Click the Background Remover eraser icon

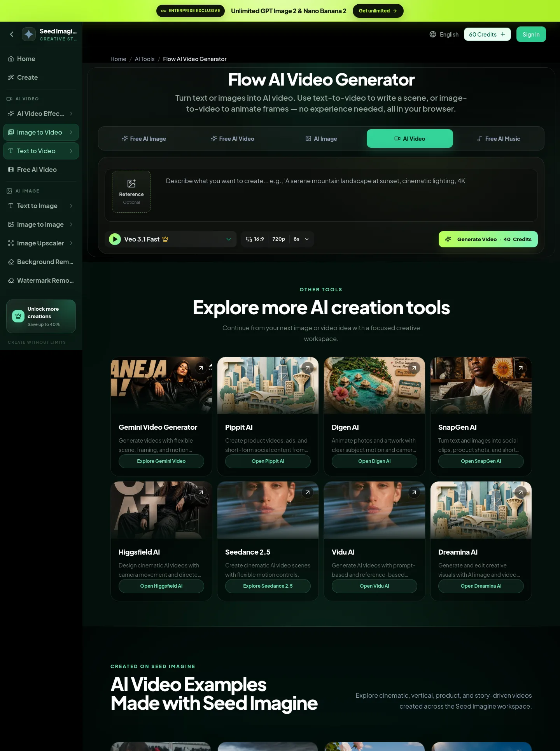(x=11, y=262)
